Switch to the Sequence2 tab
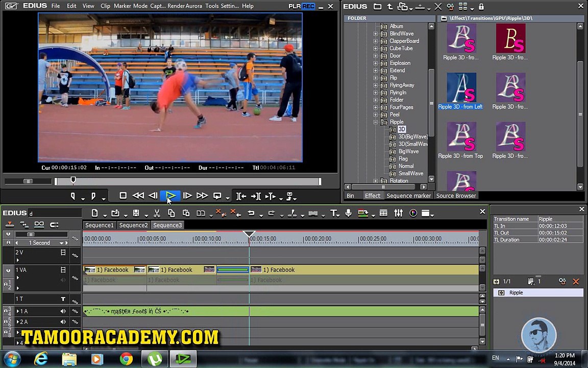 [134, 225]
